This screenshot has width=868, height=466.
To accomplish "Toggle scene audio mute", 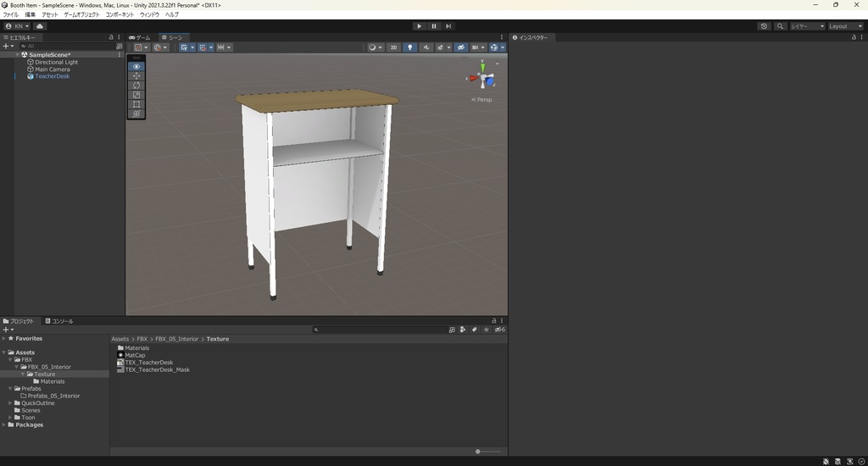I will [426, 47].
